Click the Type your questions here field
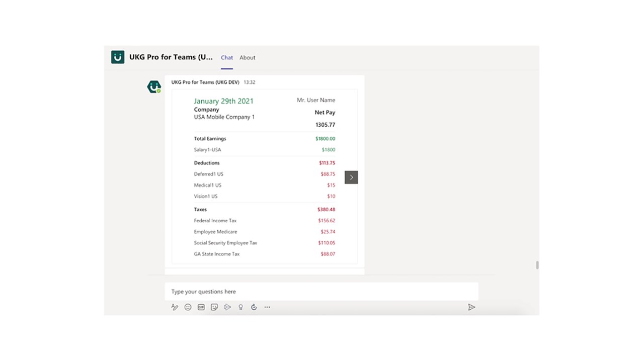This screenshot has width=644, height=362. click(321, 292)
